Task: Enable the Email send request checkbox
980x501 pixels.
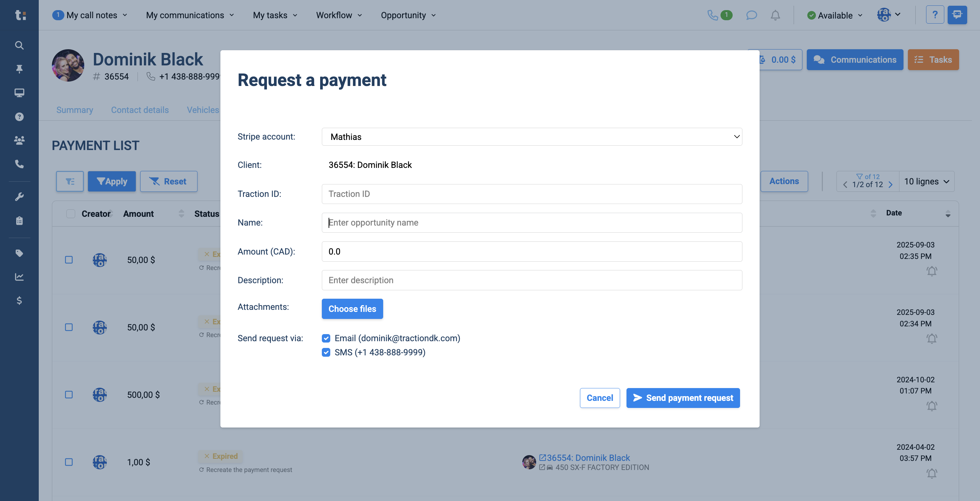Action: [326, 338]
